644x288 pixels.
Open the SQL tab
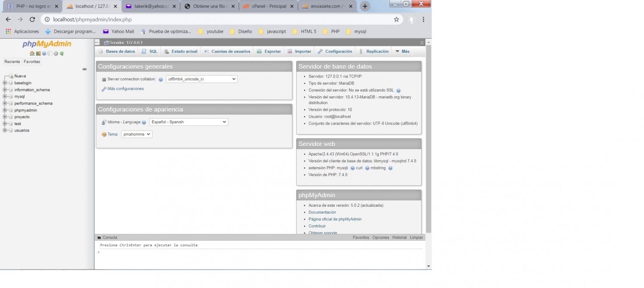150,52
